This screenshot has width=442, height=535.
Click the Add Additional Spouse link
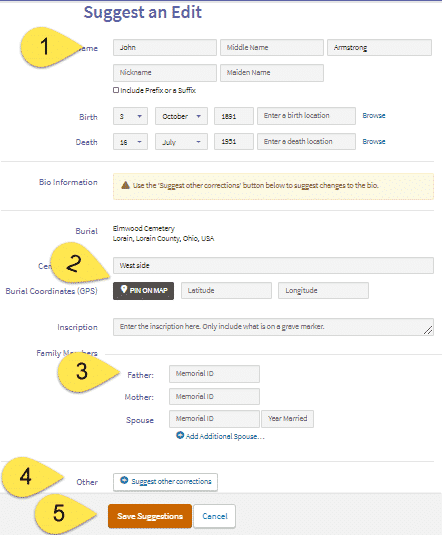click(225, 436)
